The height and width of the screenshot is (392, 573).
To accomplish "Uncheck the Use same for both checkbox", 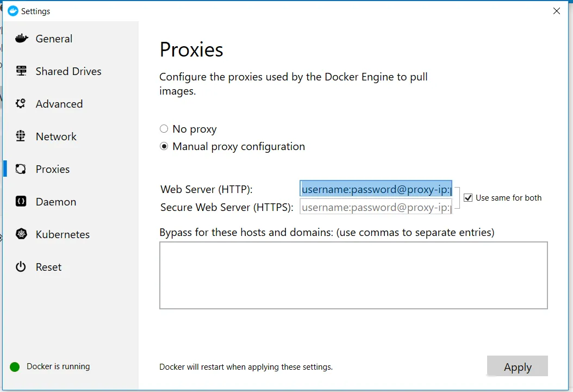I will tap(468, 198).
